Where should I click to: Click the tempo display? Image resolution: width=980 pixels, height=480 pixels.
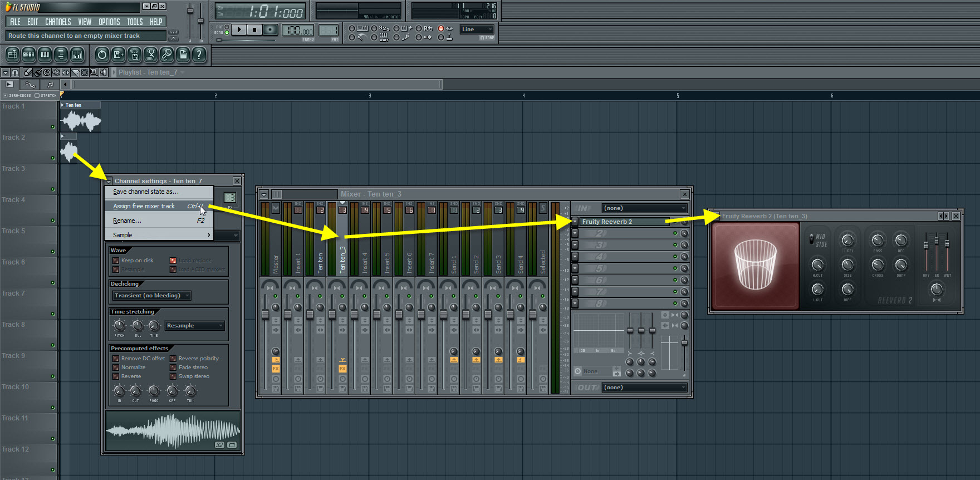(298, 30)
